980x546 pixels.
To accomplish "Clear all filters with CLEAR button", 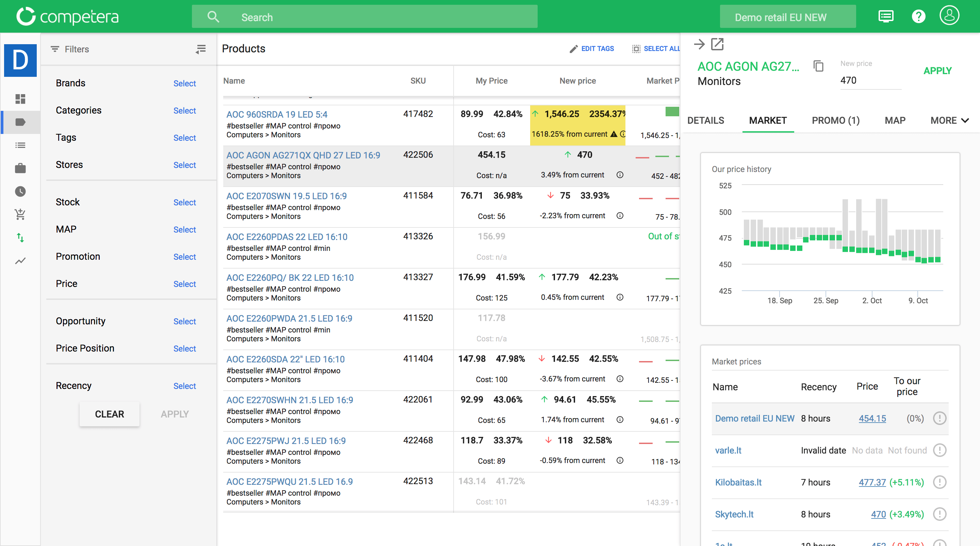I will 110,414.
